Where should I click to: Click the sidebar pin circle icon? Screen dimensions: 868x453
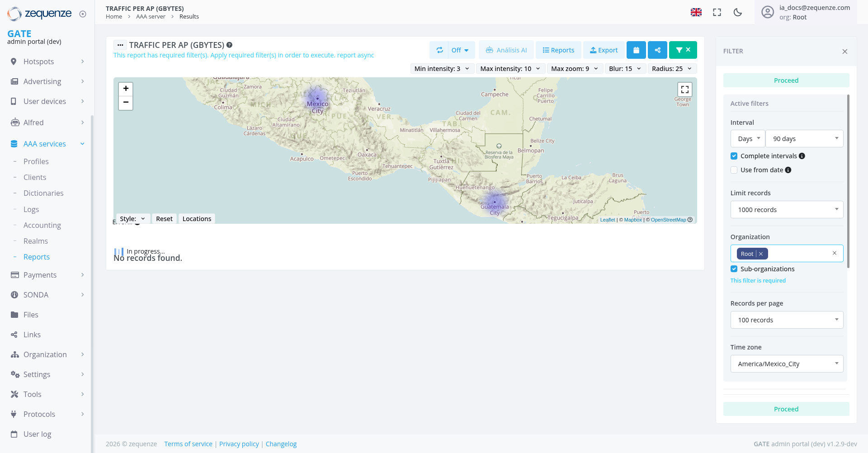(x=83, y=14)
